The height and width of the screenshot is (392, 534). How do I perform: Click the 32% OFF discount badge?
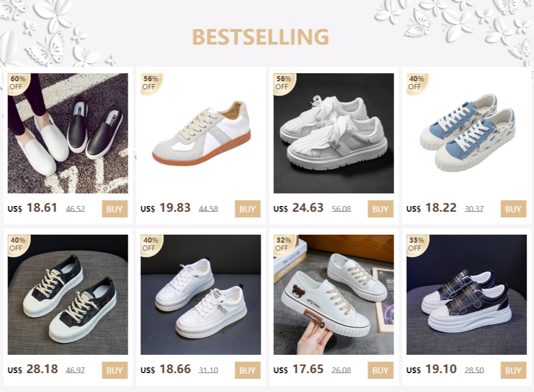pos(284,244)
